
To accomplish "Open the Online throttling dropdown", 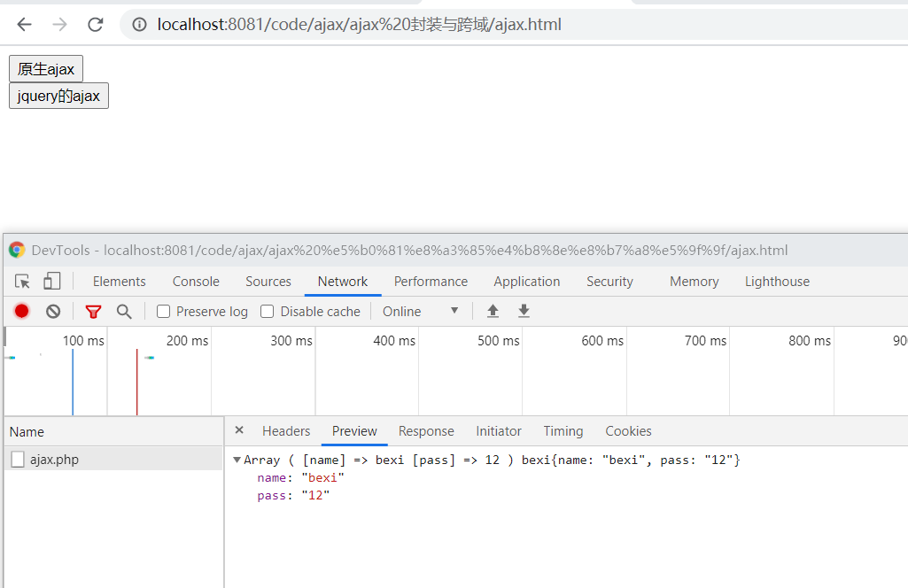I will (421, 312).
